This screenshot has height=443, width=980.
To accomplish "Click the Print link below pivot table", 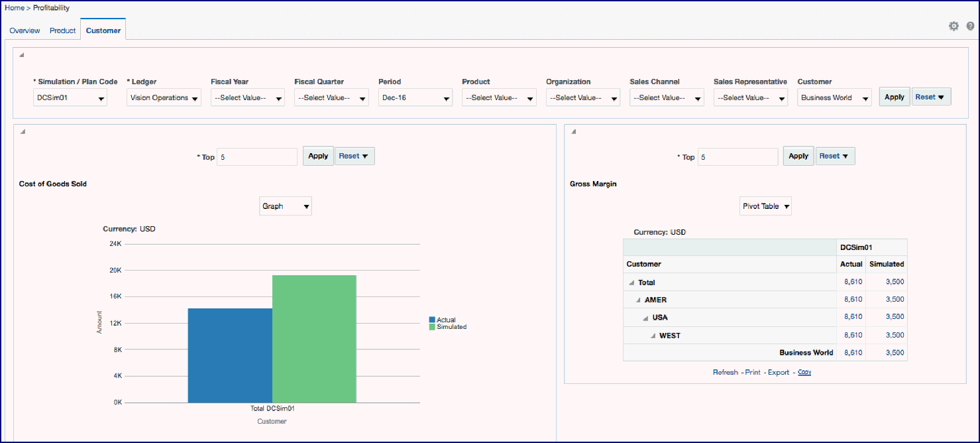I will pos(753,373).
